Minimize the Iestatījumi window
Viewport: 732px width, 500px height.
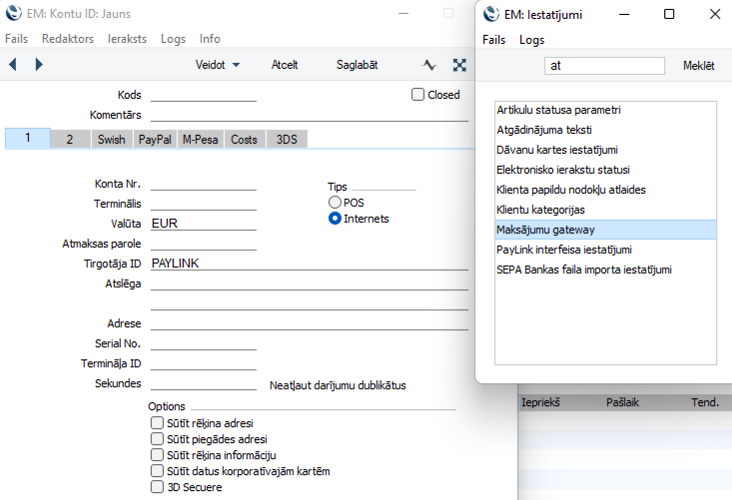[x=623, y=14]
